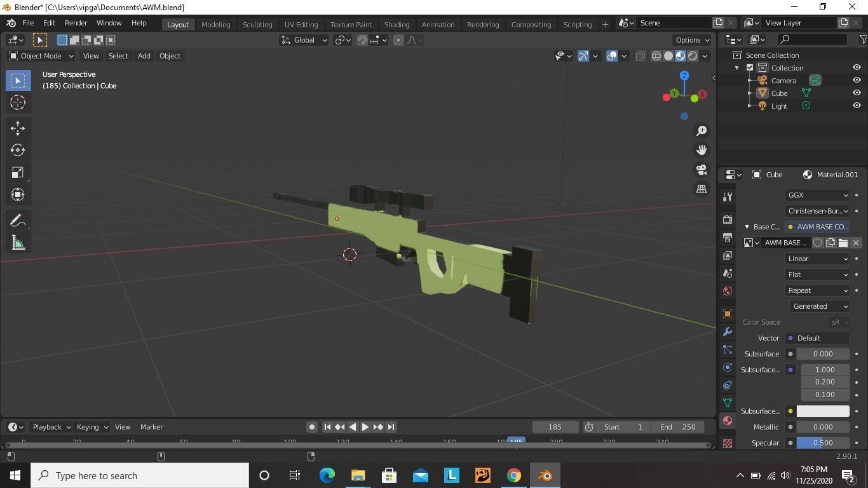Adjust the Specular 0.500 slider
This screenshot has height=488, width=868.
pyautogui.click(x=823, y=443)
